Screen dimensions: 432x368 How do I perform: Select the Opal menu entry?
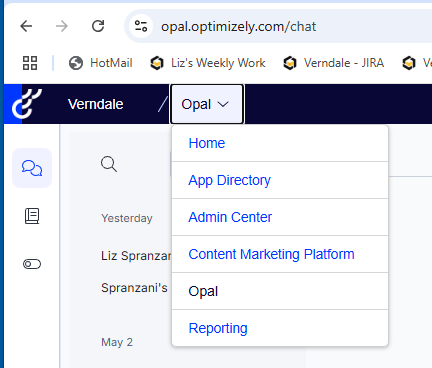[280, 291]
